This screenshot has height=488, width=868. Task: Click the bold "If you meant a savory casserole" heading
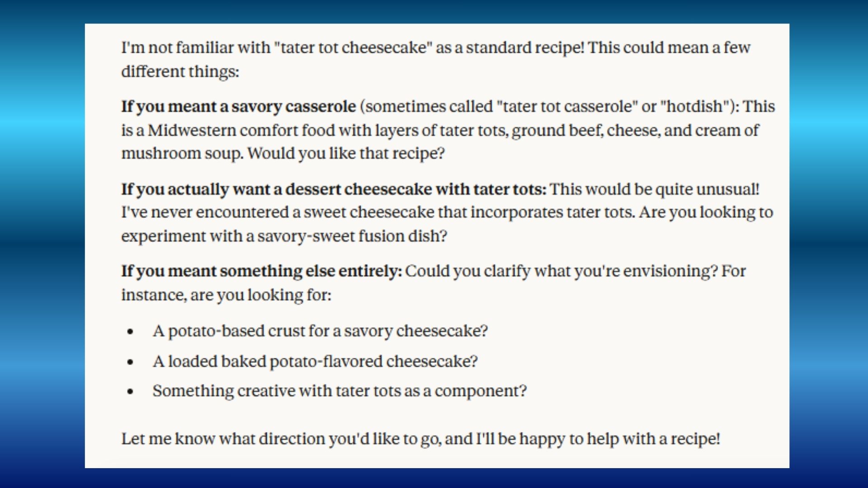click(x=238, y=107)
